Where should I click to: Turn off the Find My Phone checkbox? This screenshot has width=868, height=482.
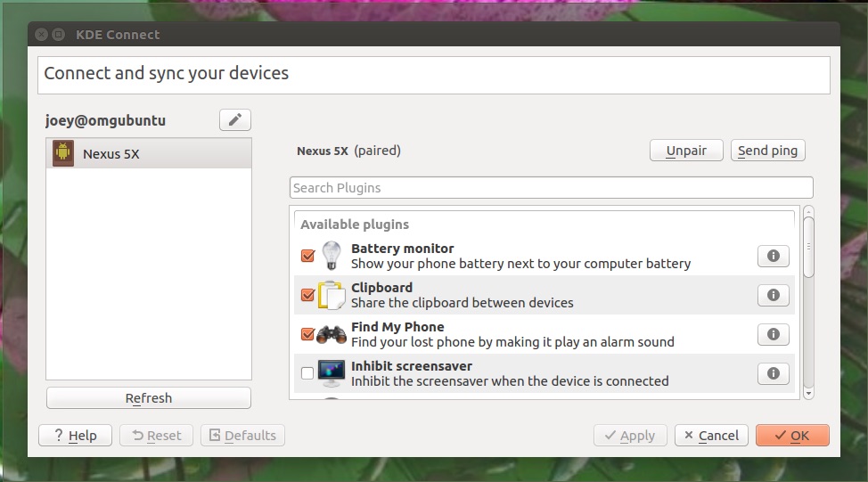click(307, 334)
